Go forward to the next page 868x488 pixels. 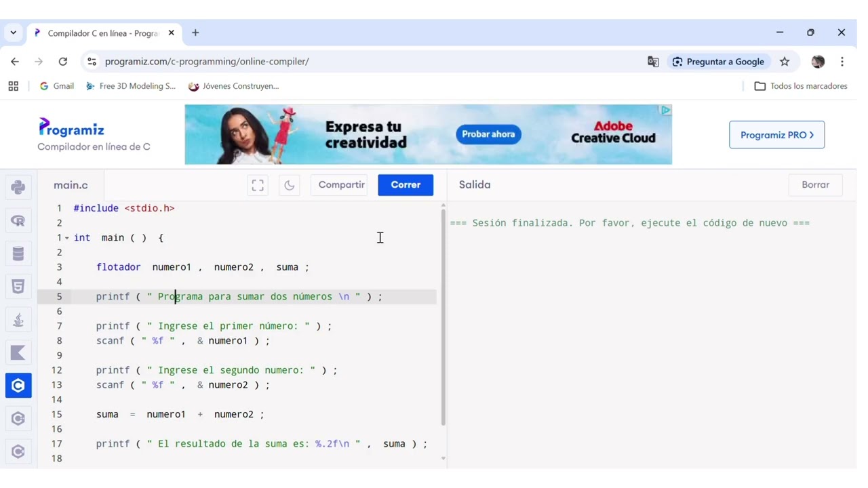(x=39, y=62)
